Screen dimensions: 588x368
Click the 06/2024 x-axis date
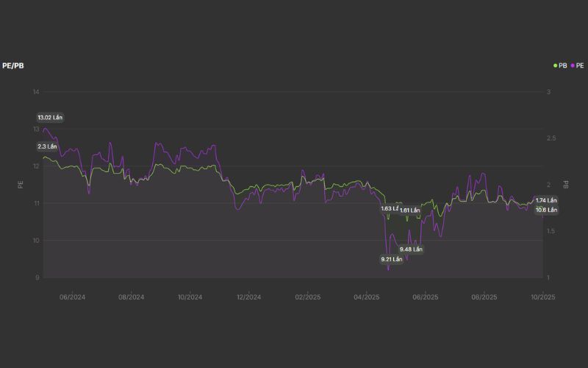(72, 297)
